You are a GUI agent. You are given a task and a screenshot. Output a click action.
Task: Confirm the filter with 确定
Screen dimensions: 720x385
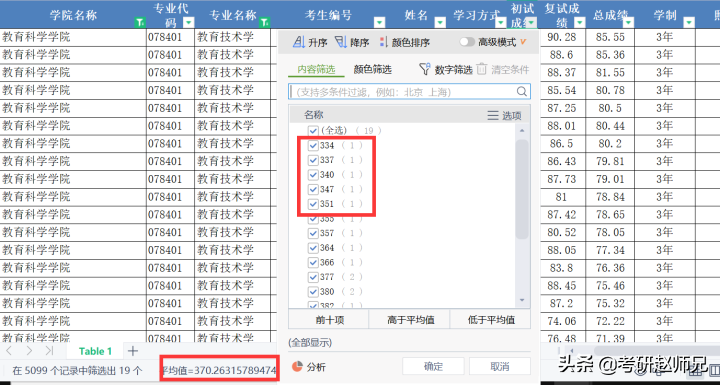click(433, 366)
